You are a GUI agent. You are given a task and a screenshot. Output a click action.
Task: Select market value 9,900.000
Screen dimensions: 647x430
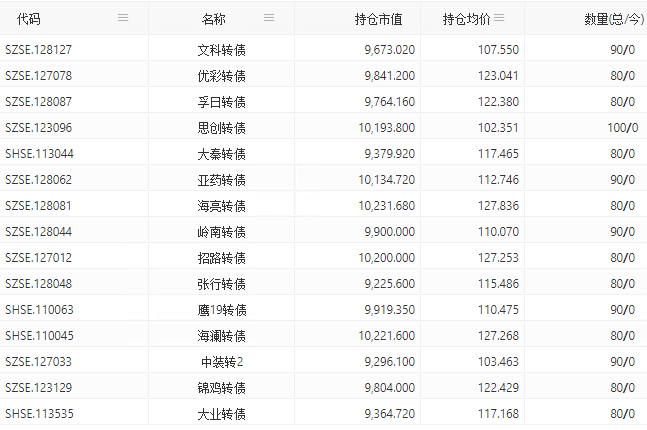[390, 232]
